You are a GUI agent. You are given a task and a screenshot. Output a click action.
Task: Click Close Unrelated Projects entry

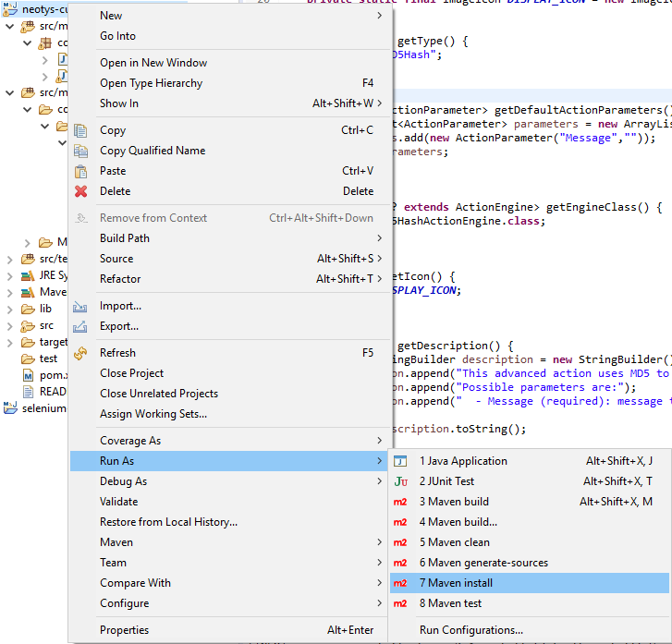click(159, 394)
